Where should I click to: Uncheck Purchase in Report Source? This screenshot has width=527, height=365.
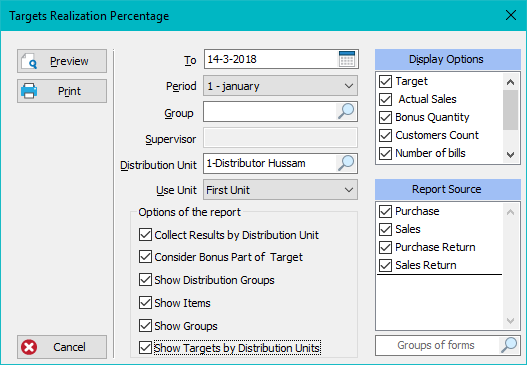pos(386,211)
